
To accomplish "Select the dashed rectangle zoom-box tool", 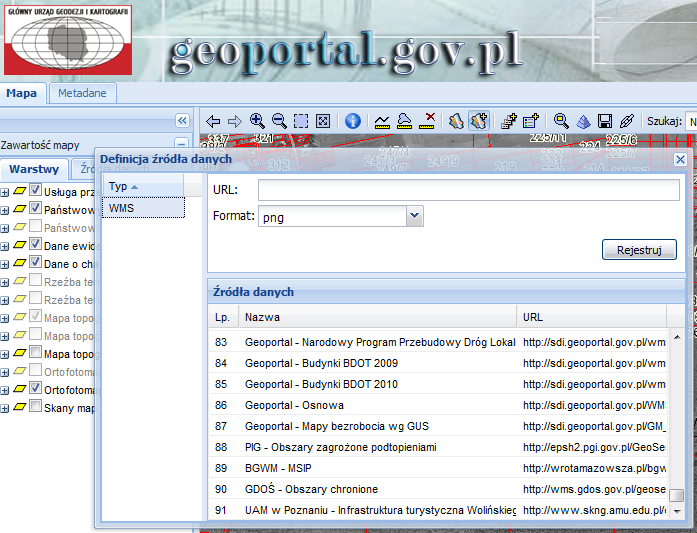I will pyautogui.click(x=301, y=121).
